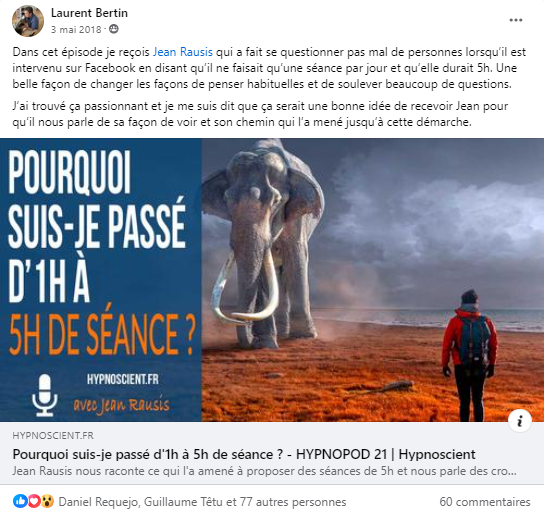Click the Wow reaction emoji icon
Image resolution: width=544 pixels, height=514 pixels.
[47, 501]
